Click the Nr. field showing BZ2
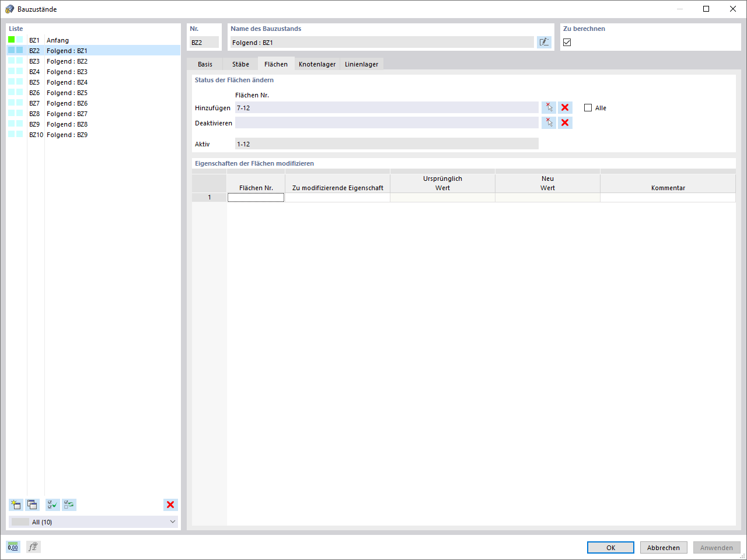This screenshot has height=560, width=747. pos(204,42)
